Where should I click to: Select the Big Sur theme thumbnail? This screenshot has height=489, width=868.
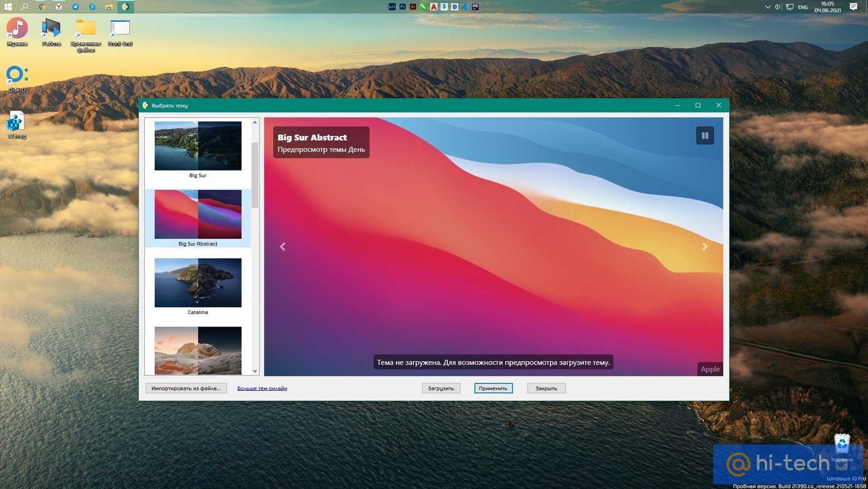pos(198,146)
